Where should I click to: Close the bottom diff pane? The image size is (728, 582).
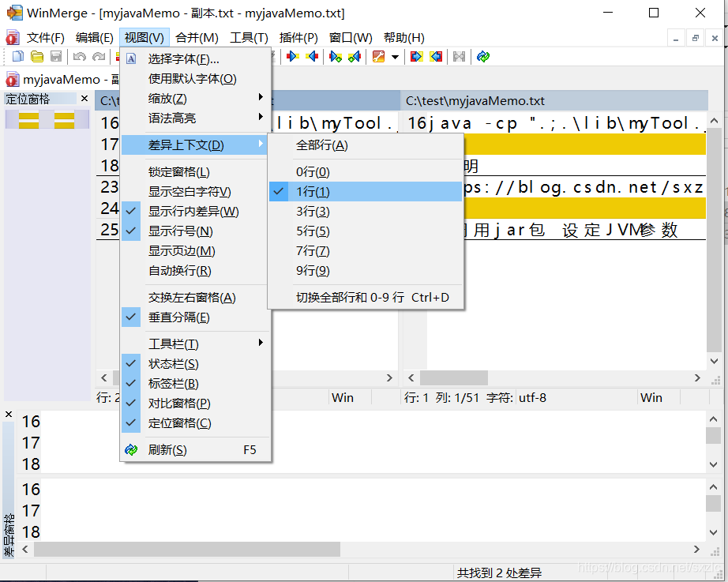[9, 415]
